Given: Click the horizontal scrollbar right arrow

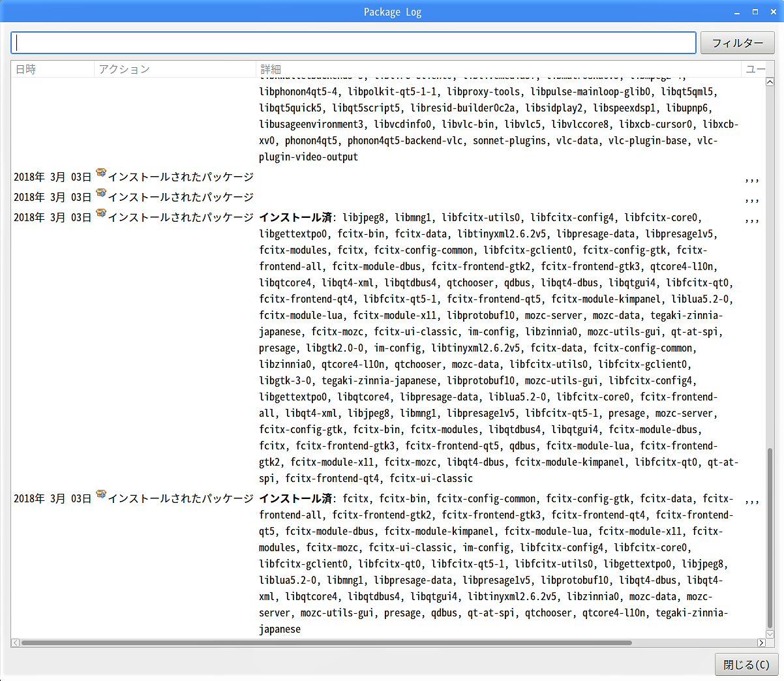Looking at the screenshot, I should [x=761, y=643].
